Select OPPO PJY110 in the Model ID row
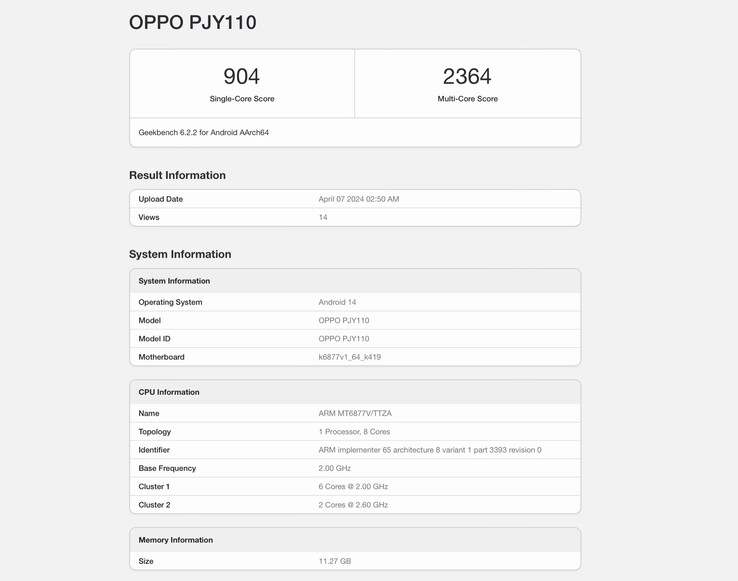Image resolution: width=738 pixels, height=581 pixels. 344,339
